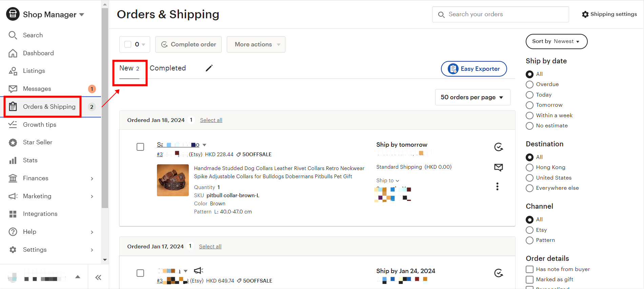Open the Sort by Newest dropdown
This screenshot has height=289, width=644.
point(556,41)
